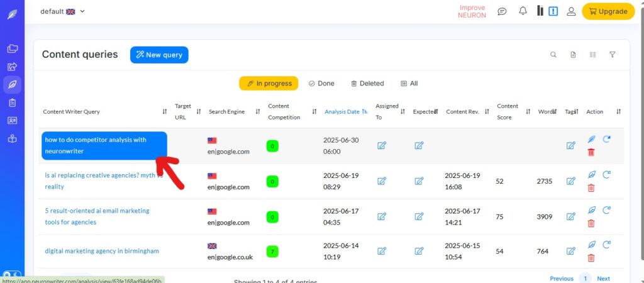The image size is (644, 283).
Task: Open the notifications bell
Action: 523,11
